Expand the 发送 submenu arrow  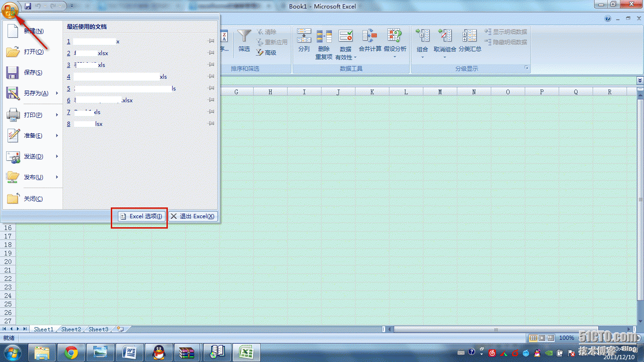57,156
